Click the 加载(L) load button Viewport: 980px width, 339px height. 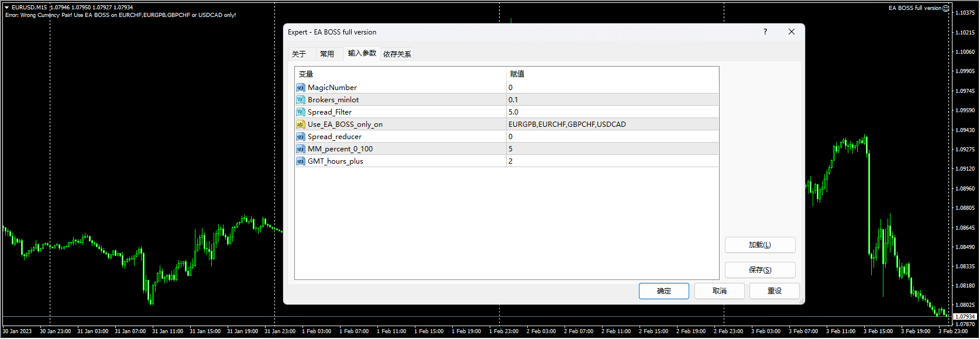click(x=760, y=245)
